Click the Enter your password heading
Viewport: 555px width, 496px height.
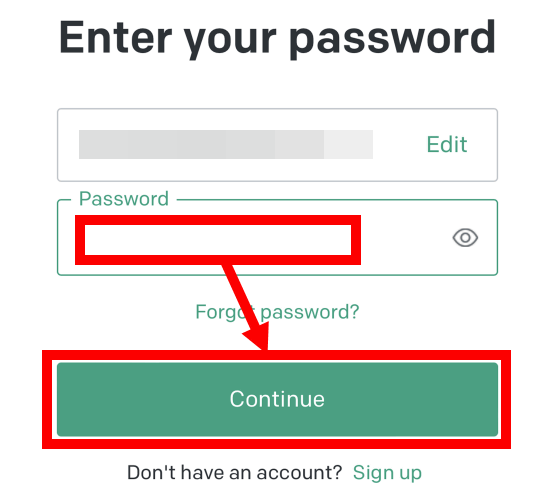click(278, 40)
